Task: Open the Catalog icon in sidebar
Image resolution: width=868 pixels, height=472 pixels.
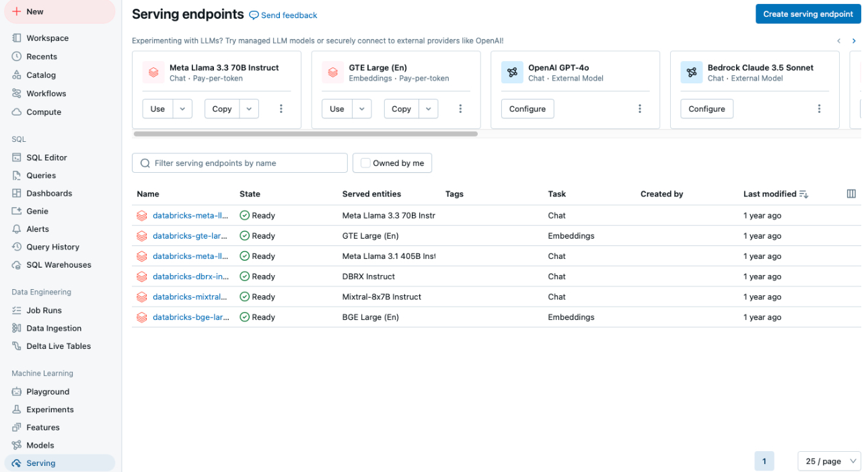Action: click(17, 75)
